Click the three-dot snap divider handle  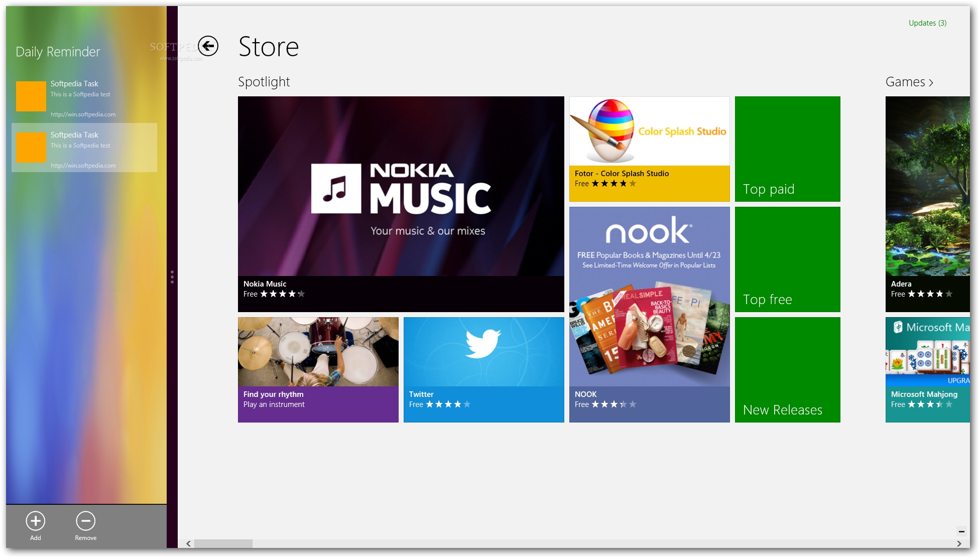[x=172, y=277]
